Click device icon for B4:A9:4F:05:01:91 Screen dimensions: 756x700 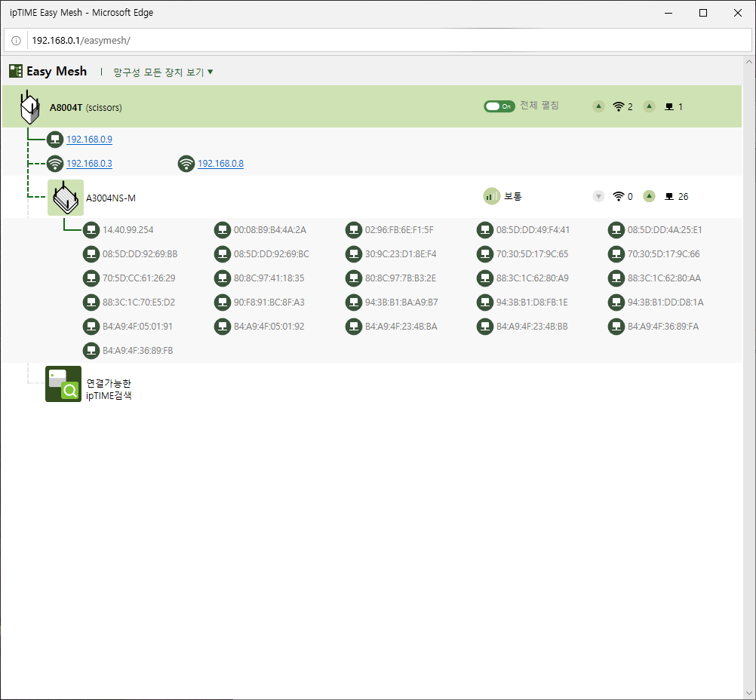(x=91, y=327)
